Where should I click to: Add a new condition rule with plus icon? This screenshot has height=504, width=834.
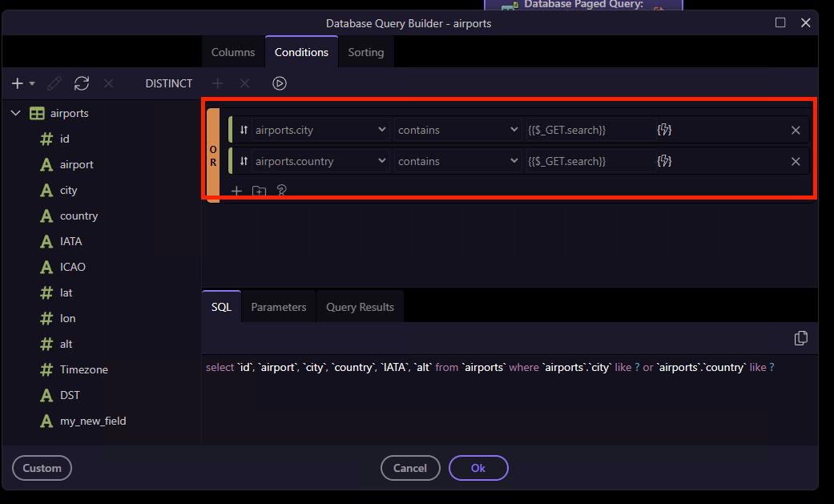coord(236,191)
